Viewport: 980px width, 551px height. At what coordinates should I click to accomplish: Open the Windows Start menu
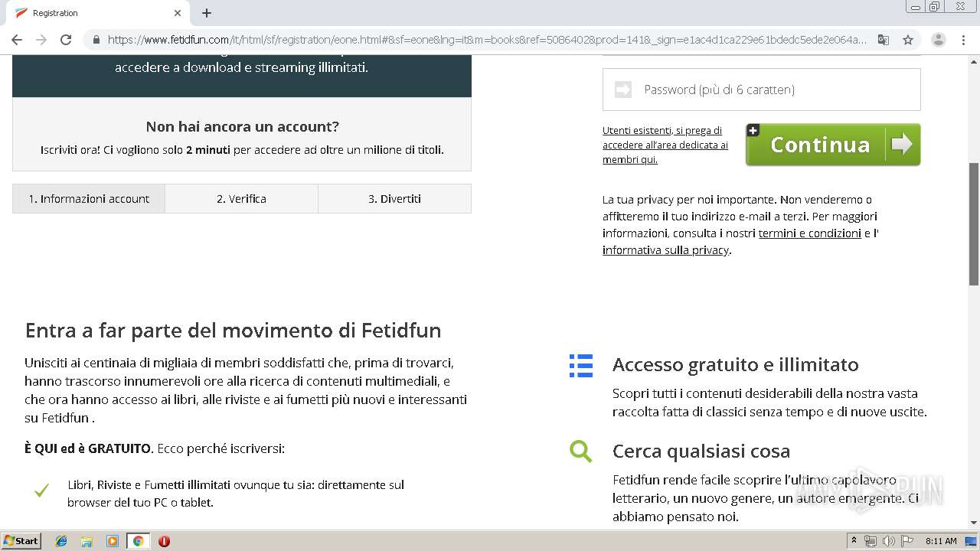[x=21, y=541]
